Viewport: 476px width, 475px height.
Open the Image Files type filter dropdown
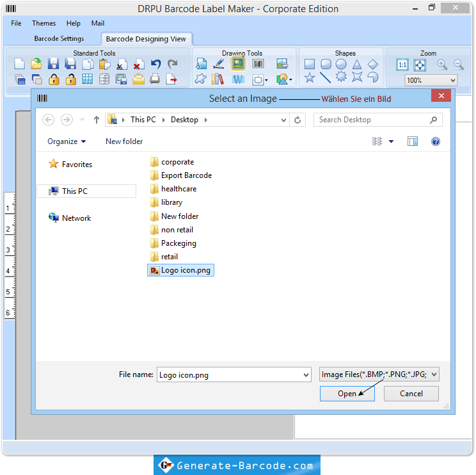434,374
